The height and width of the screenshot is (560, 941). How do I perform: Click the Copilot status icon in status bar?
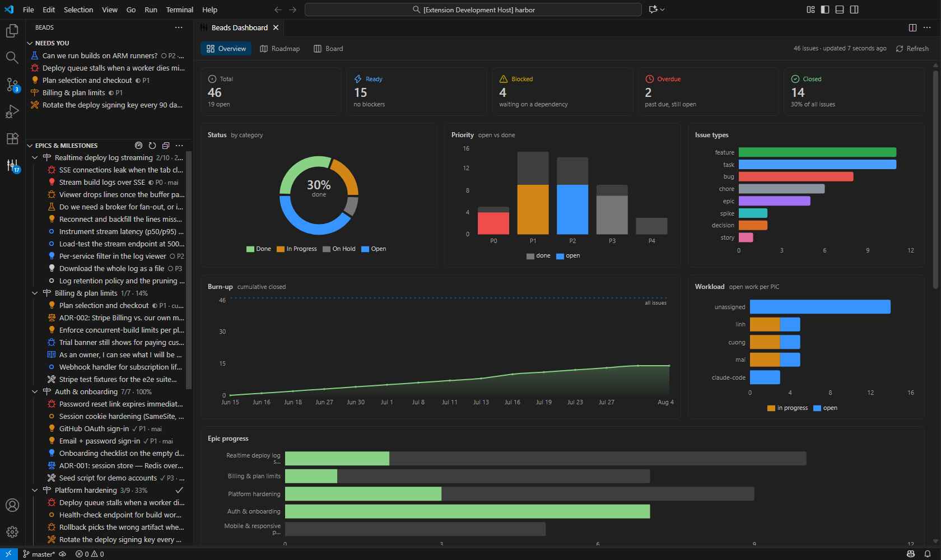(x=911, y=554)
